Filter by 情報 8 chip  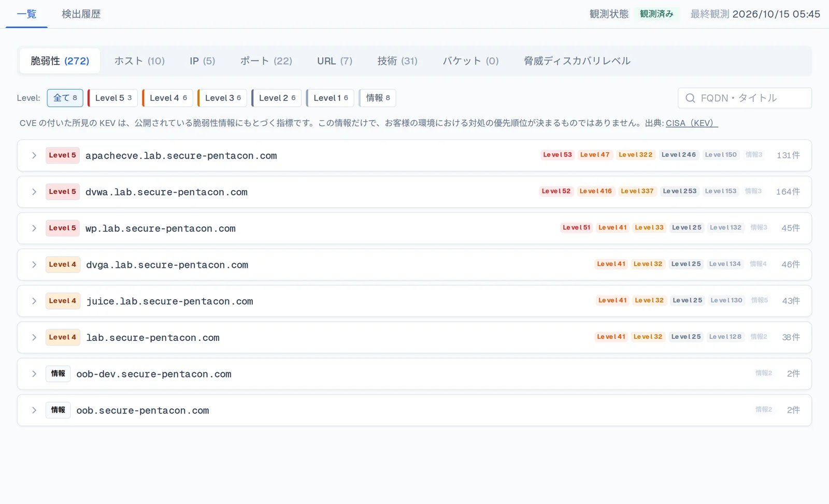(x=378, y=98)
